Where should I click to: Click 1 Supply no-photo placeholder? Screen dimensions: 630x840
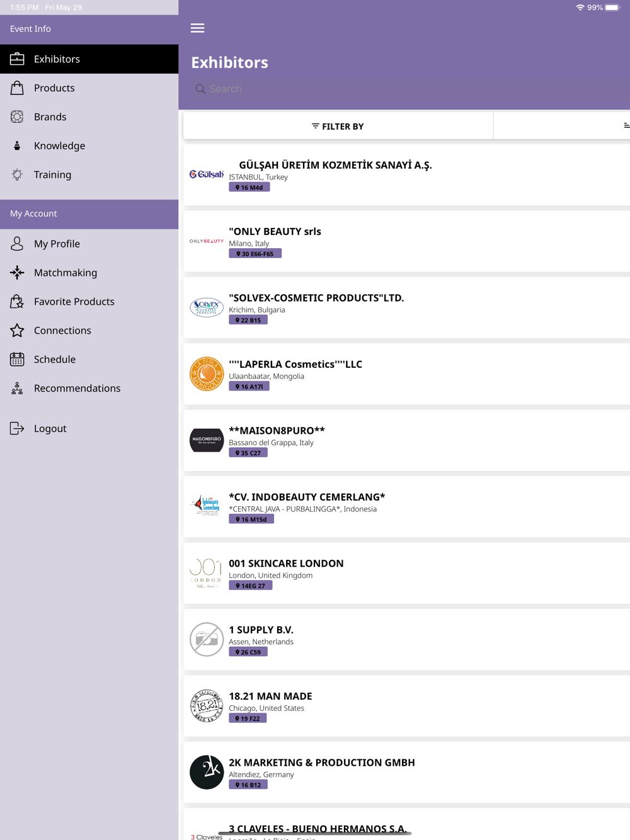(x=207, y=640)
